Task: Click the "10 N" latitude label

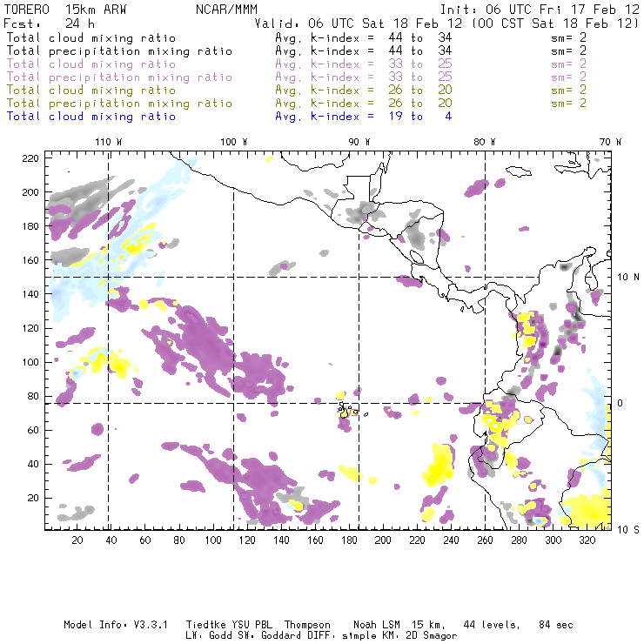Action: [x=628, y=278]
